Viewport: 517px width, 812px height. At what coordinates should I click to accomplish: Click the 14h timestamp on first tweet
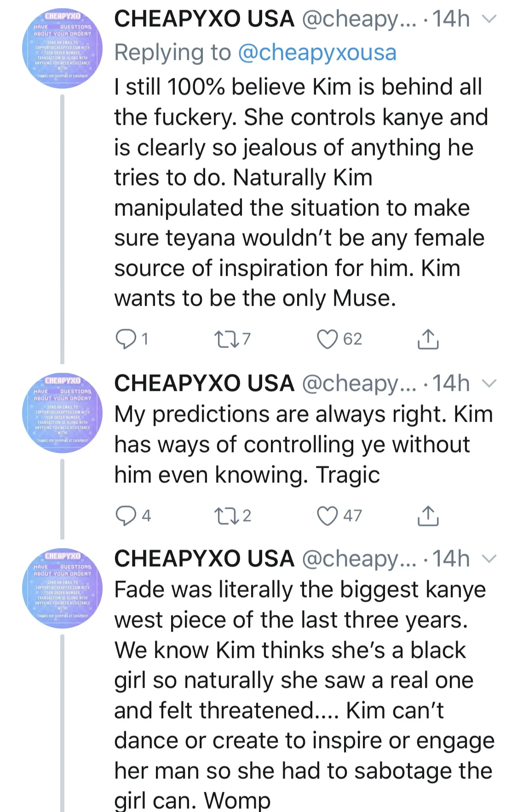click(x=451, y=19)
